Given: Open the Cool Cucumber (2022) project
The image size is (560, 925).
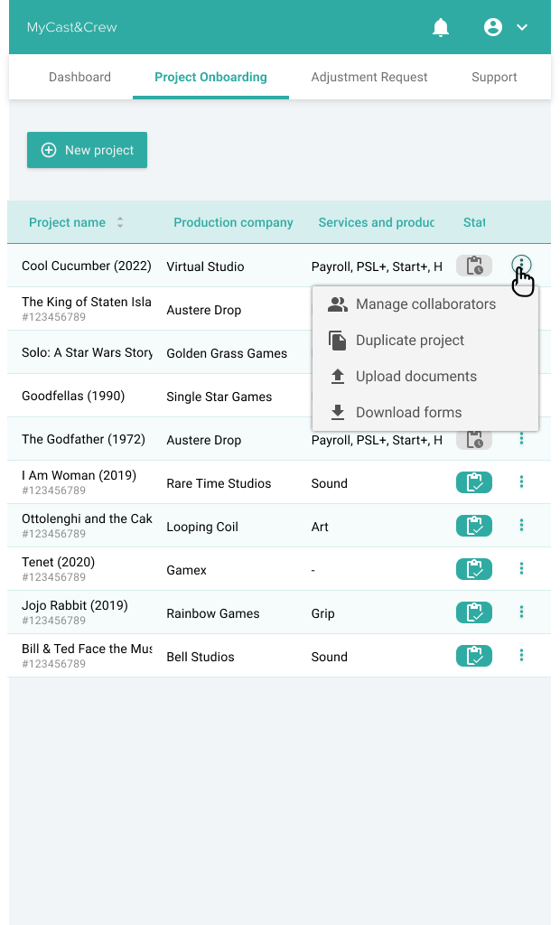Looking at the screenshot, I should click(x=86, y=266).
